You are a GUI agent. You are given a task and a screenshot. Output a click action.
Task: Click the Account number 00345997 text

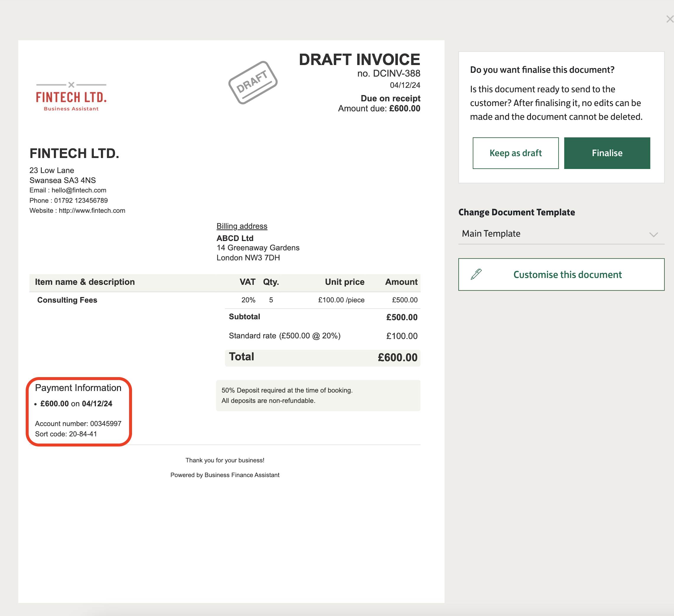(78, 423)
